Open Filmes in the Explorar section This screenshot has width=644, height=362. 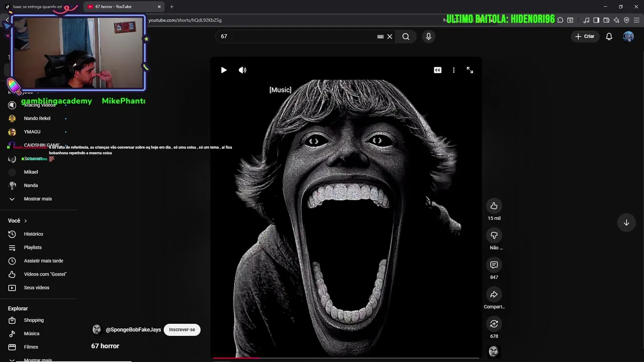click(31, 347)
